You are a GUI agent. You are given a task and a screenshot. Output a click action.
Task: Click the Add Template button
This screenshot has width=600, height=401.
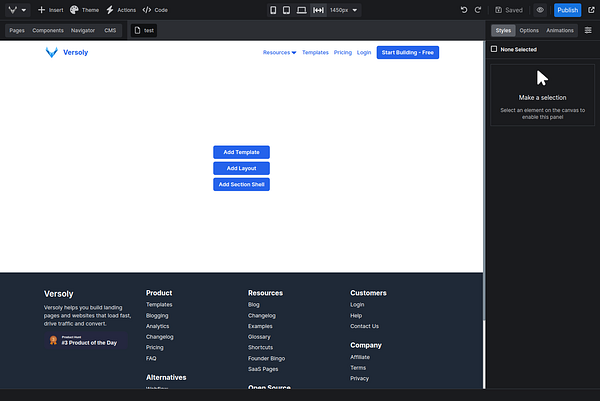(241, 152)
